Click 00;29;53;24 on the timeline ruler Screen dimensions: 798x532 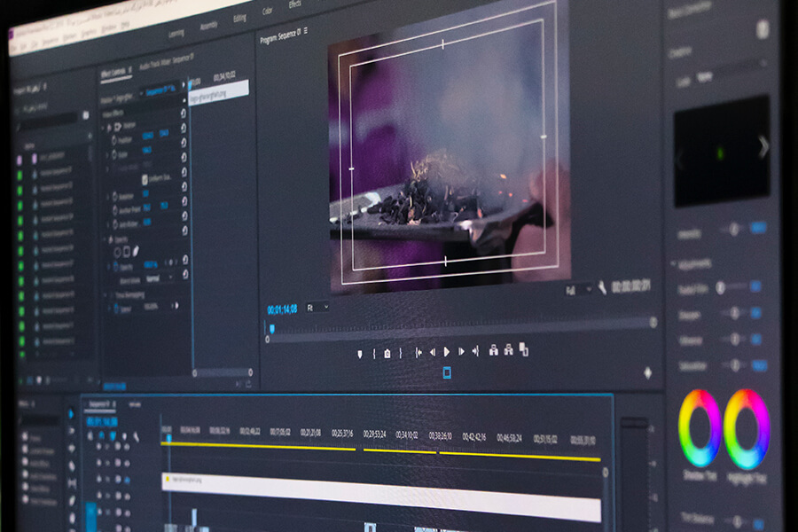(374, 434)
